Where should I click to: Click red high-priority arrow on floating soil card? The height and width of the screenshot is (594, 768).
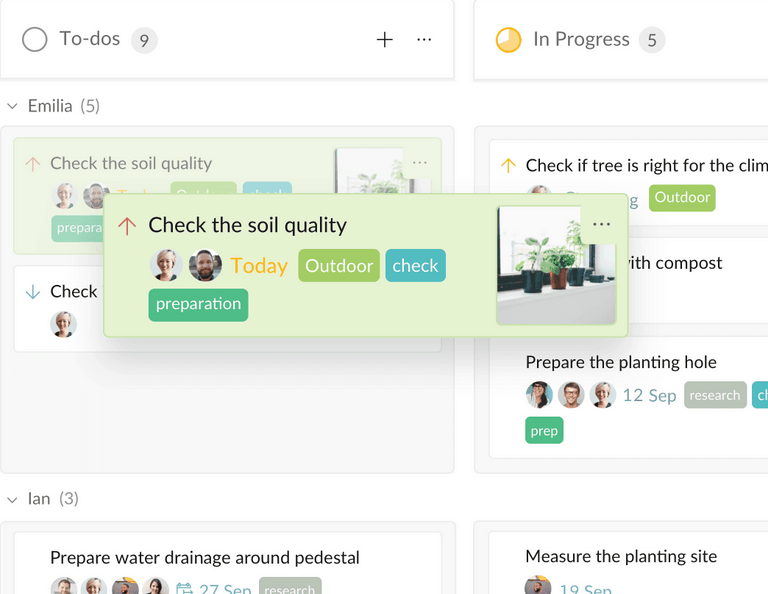coord(127,226)
